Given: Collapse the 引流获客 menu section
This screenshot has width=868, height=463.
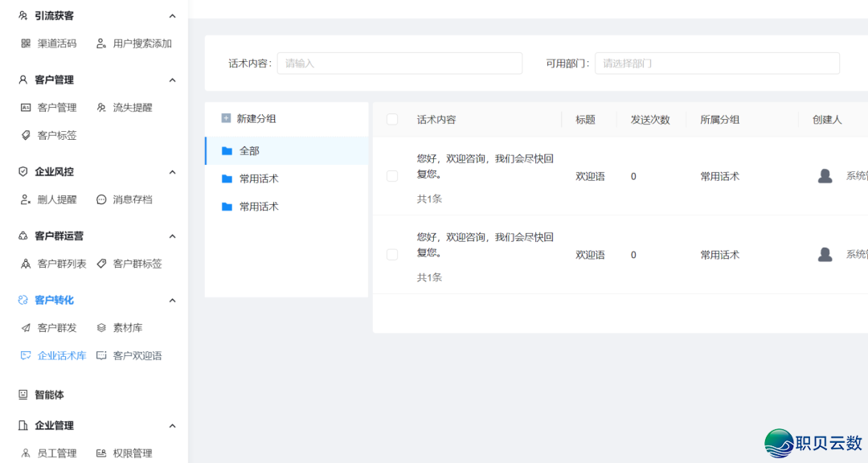Looking at the screenshot, I should click(172, 16).
